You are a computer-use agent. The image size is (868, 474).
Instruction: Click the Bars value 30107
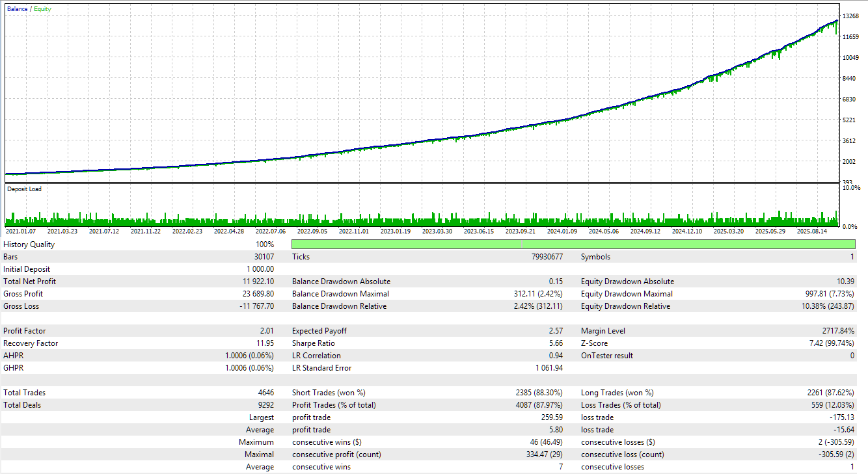(264, 257)
